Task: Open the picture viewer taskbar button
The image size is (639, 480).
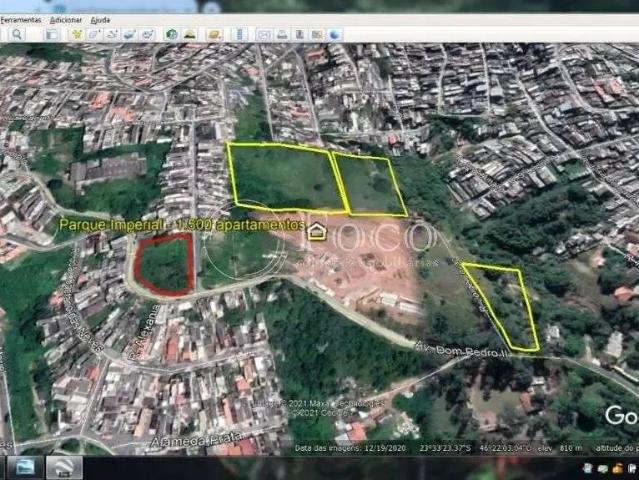Action: [25, 468]
